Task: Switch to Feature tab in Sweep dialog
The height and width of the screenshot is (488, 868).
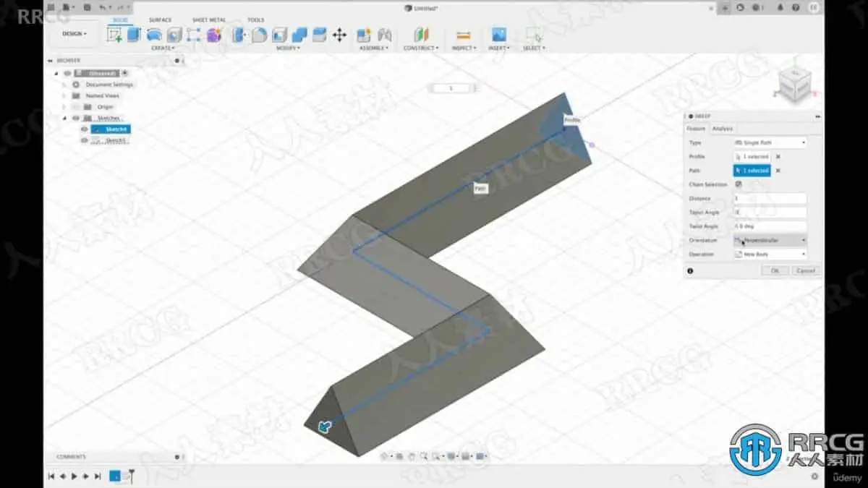Action: click(x=697, y=129)
